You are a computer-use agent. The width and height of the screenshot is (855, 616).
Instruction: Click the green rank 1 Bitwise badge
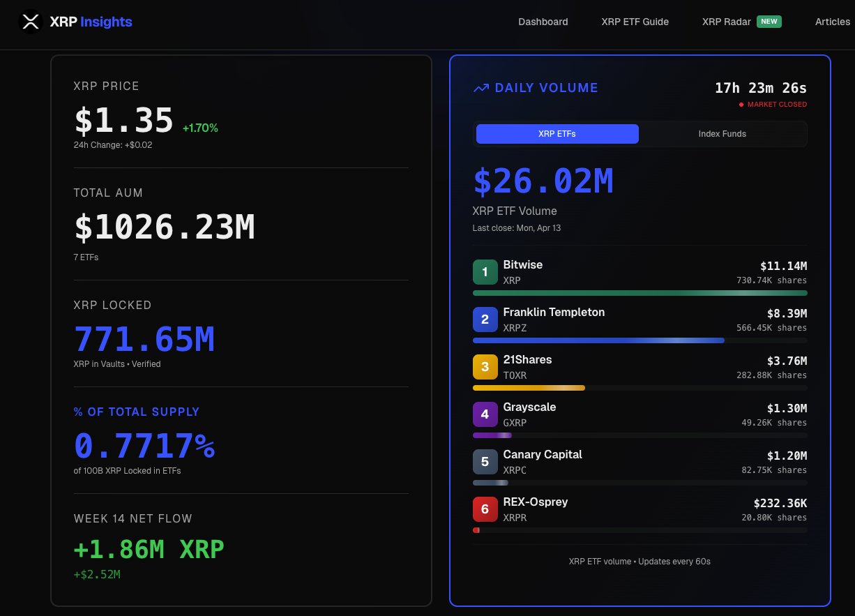[x=485, y=272]
